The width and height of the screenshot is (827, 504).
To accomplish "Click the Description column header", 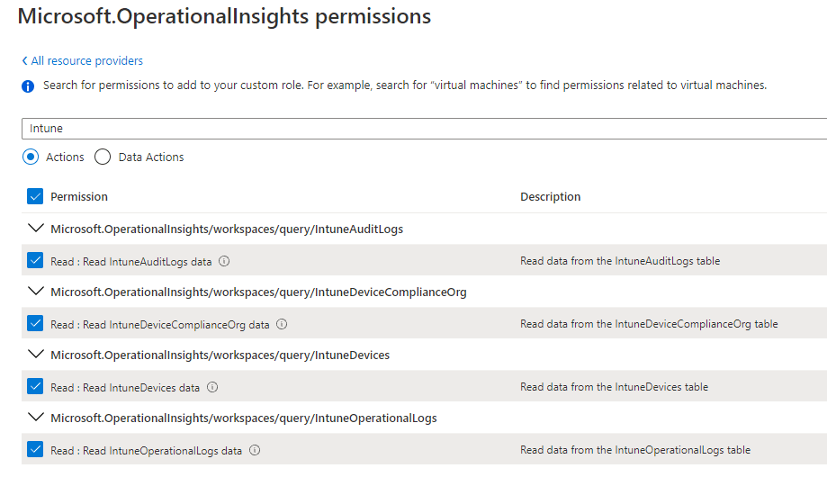I will pos(550,197).
